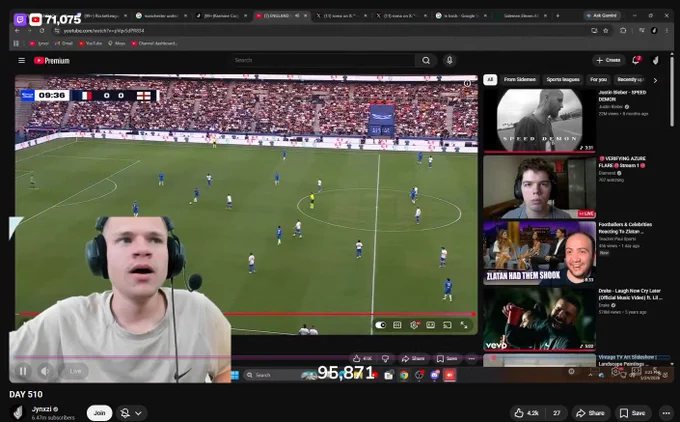Jump to live with the Live button
The width and height of the screenshot is (680, 422).
click(x=75, y=371)
